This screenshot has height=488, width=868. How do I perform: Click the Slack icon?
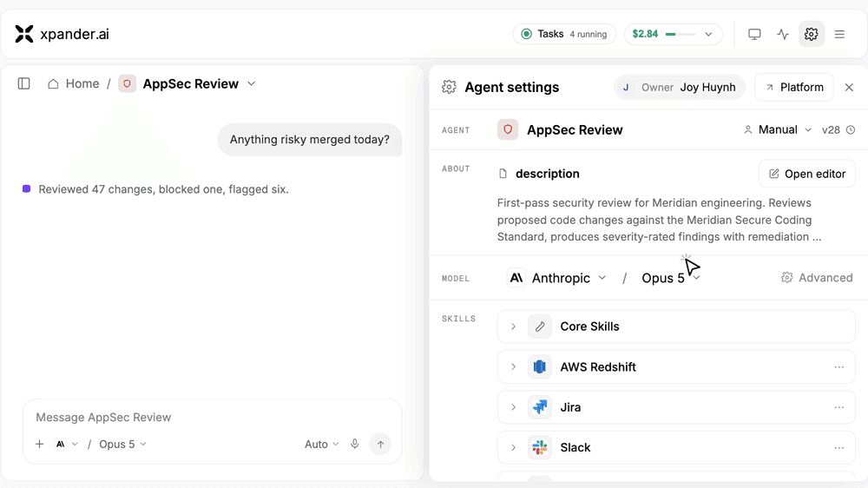click(x=539, y=447)
